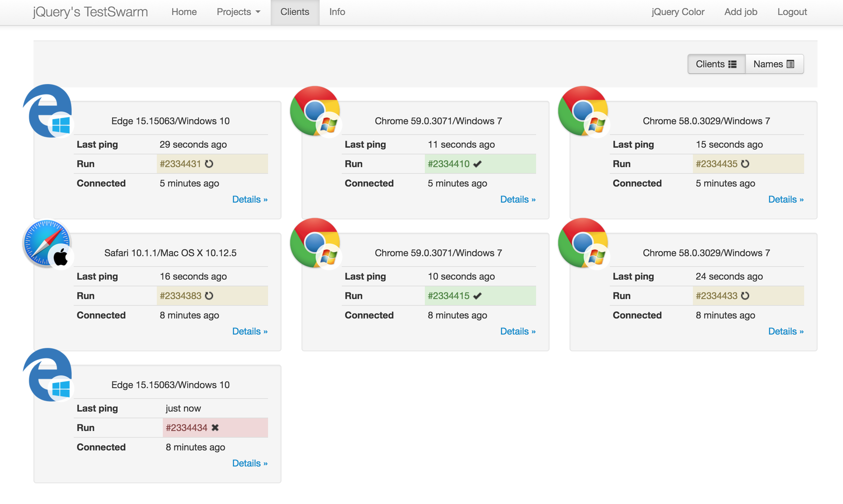Image resolution: width=843 pixels, height=504 pixels.
Task: Open run #2334435 link
Action: (716, 164)
